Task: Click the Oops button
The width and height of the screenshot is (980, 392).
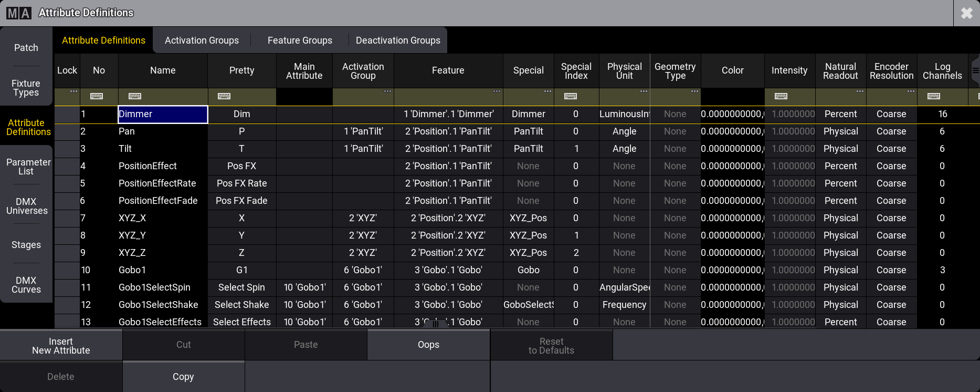Action: click(x=428, y=345)
